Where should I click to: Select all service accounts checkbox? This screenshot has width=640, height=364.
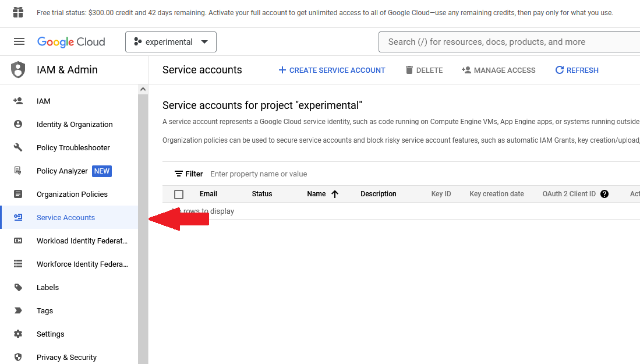(178, 194)
